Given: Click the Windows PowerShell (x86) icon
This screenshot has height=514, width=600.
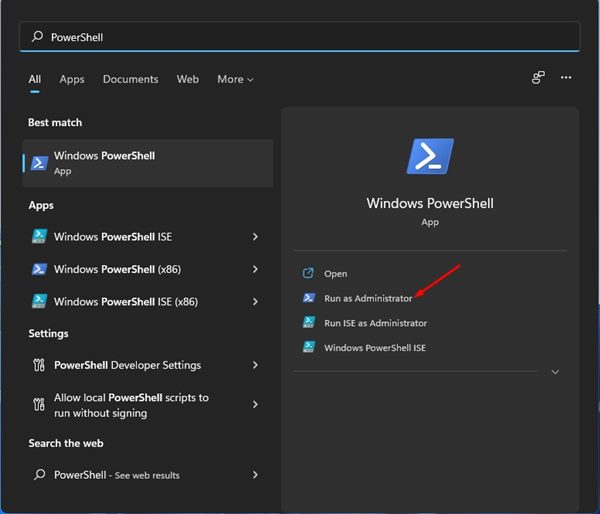Looking at the screenshot, I should [x=39, y=269].
